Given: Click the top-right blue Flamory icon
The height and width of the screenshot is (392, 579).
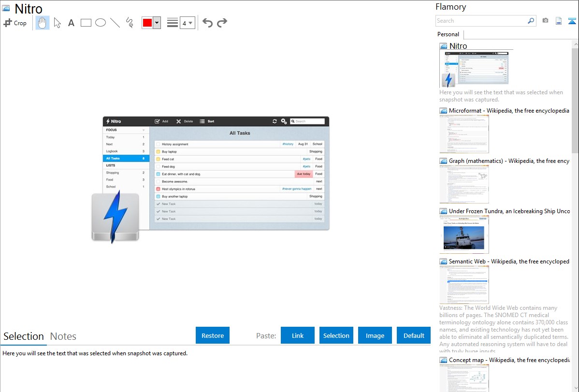Looking at the screenshot, I should tap(572, 21).
